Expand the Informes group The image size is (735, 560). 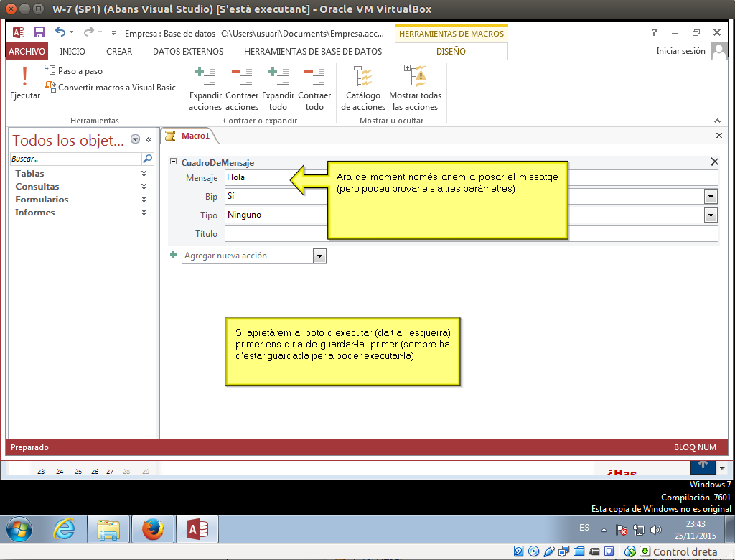point(144,213)
